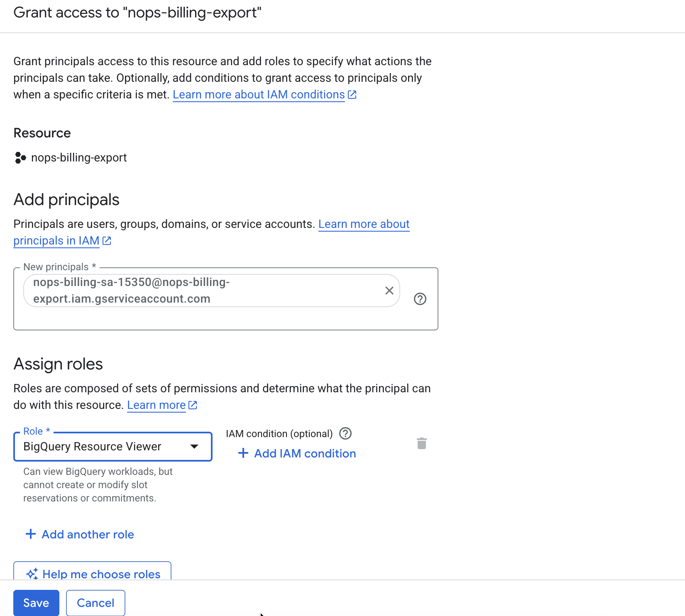Click external link icon beside principals in IAM

click(107, 240)
